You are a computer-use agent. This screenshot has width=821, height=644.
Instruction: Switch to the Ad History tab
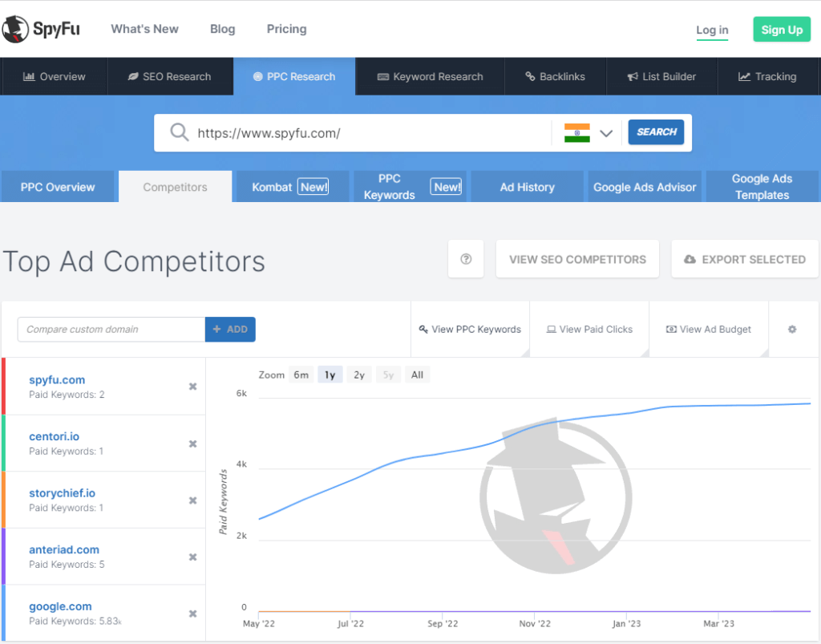pos(527,187)
